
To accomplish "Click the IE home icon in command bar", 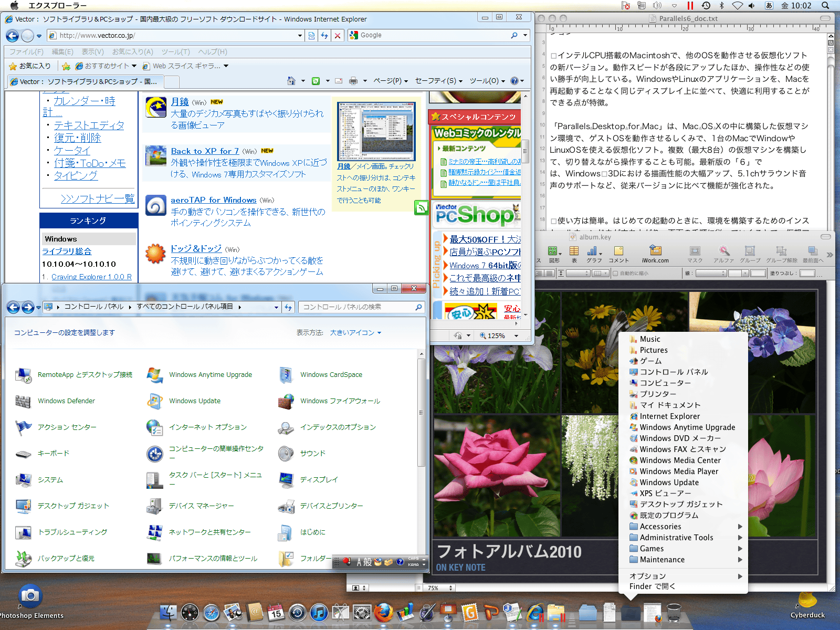I will pos(291,81).
